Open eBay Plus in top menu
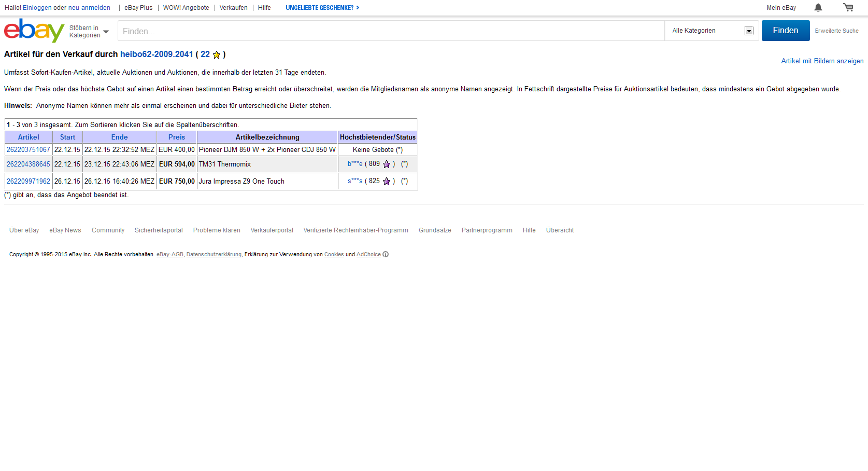 pyautogui.click(x=138, y=8)
